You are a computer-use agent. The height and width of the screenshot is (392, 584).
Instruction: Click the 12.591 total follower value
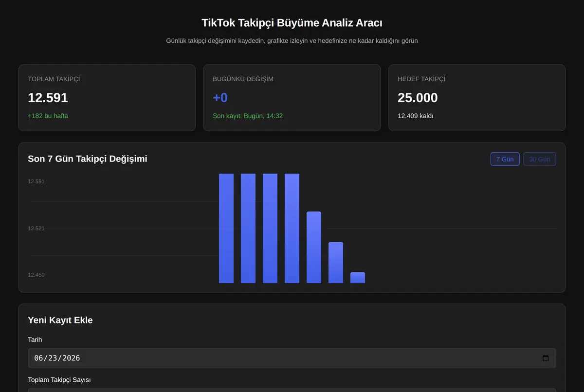pyautogui.click(x=48, y=98)
